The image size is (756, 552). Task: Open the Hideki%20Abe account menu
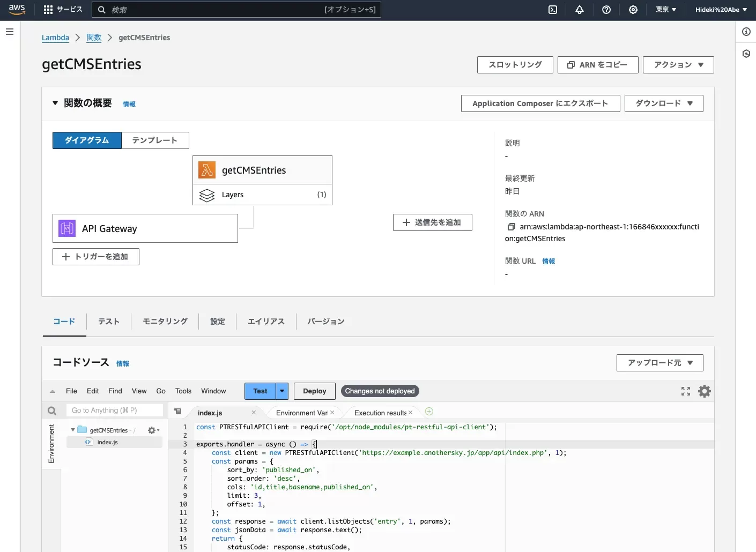point(721,10)
